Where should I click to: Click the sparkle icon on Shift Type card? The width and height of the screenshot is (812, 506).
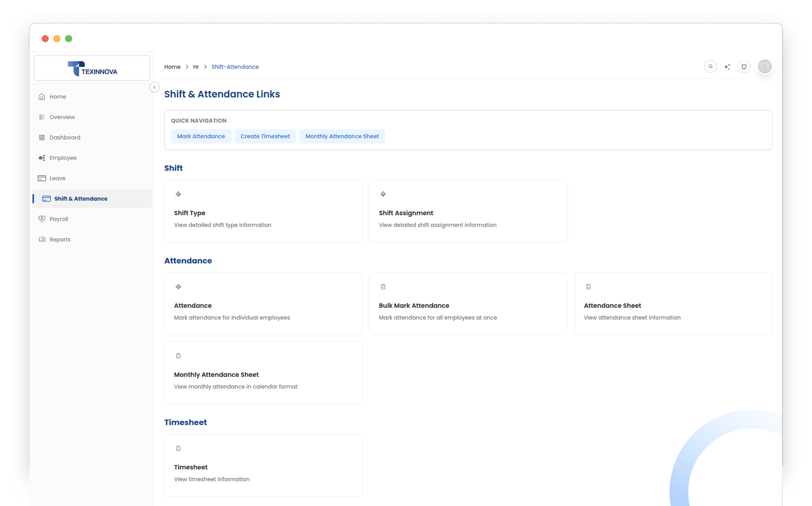tap(178, 194)
